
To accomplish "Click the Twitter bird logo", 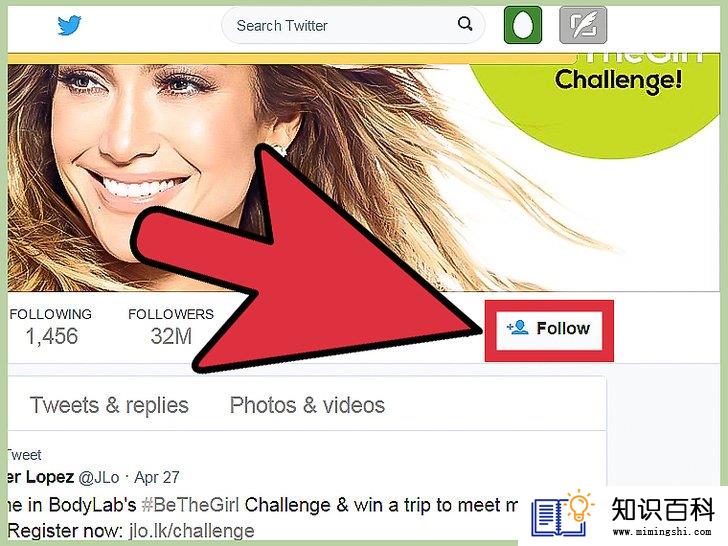I will 69,25.
